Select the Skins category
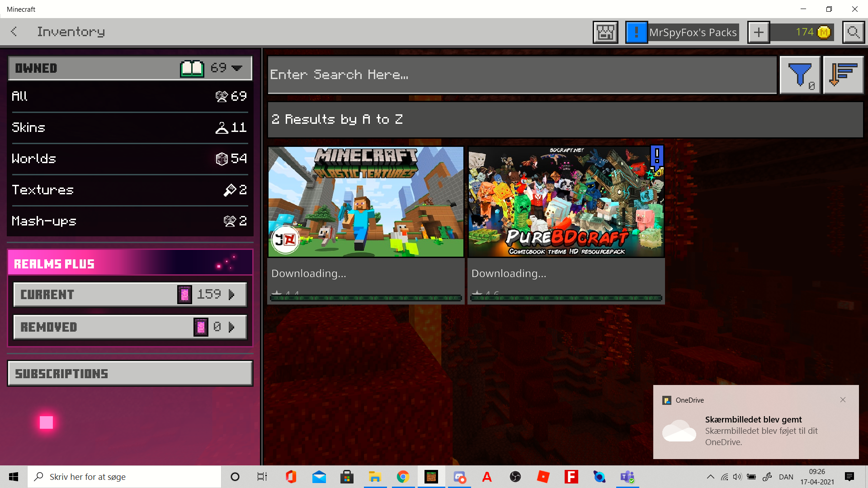The image size is (868, 488). [130, 128]
